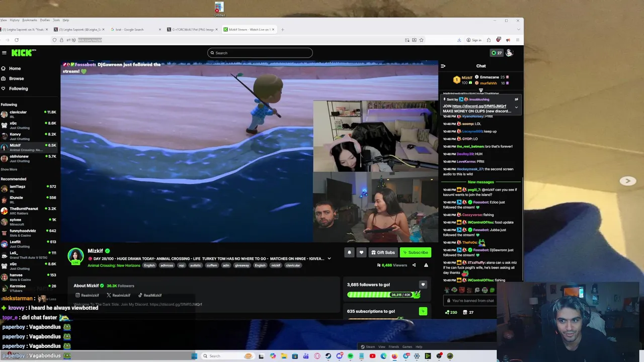Open funnyhoodvidz recommended channel
The width and height of the screenshot is (644, 362).
click(x=29, y=233)
